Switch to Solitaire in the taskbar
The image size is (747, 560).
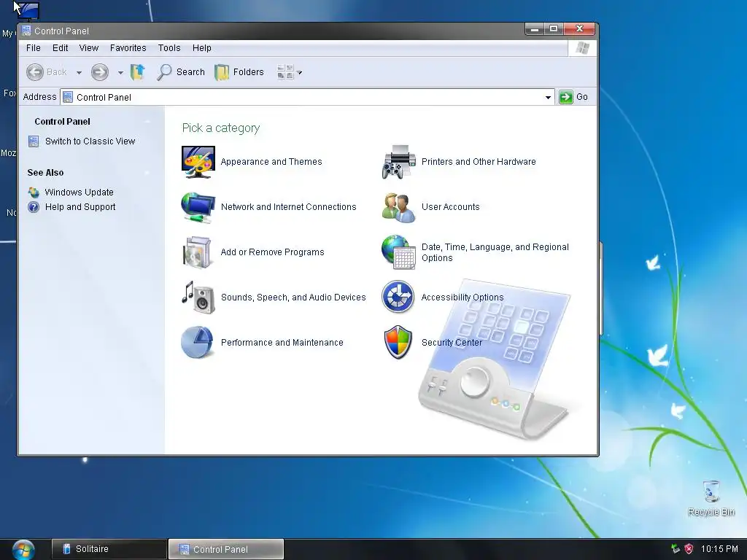click(x=109, y=549)
